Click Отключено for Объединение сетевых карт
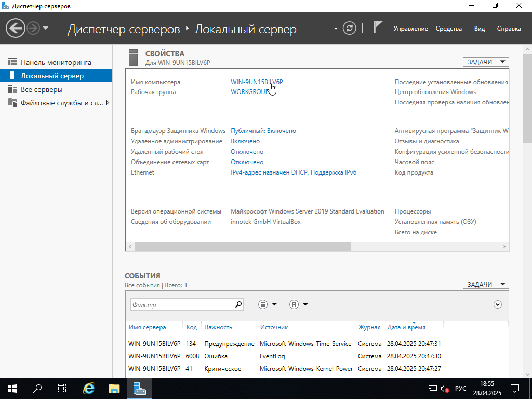 coord(247,162)
